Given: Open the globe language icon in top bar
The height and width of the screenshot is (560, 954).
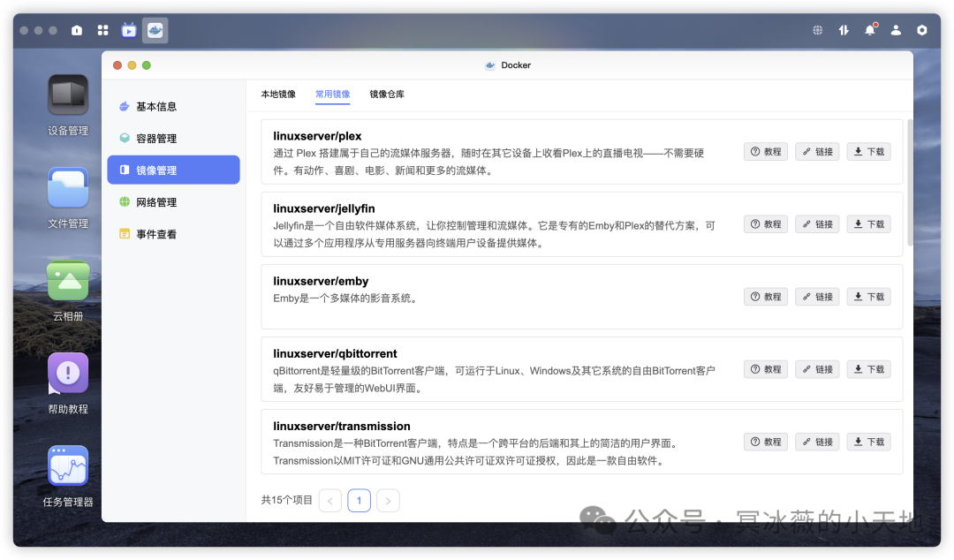Looking at the screenshot, I should pyautogui.click(x=818, y=30).
